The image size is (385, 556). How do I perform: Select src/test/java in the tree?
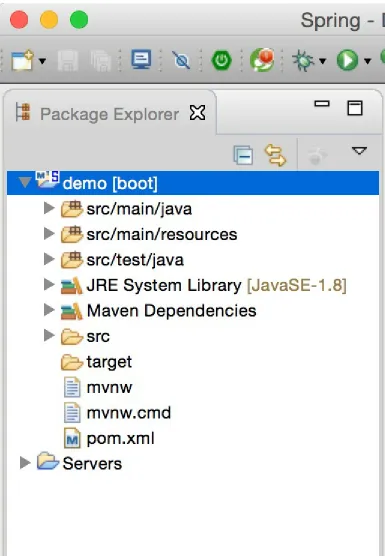coord(135,260)
